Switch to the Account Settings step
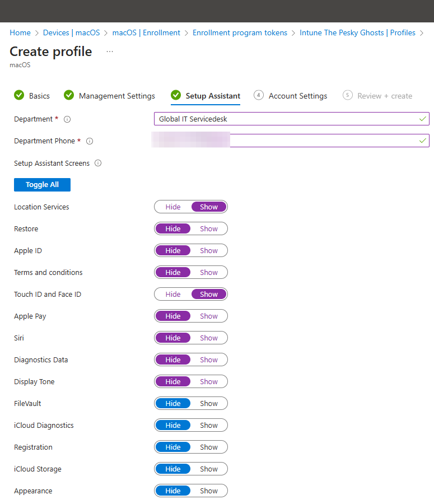 tap(297, 95)
